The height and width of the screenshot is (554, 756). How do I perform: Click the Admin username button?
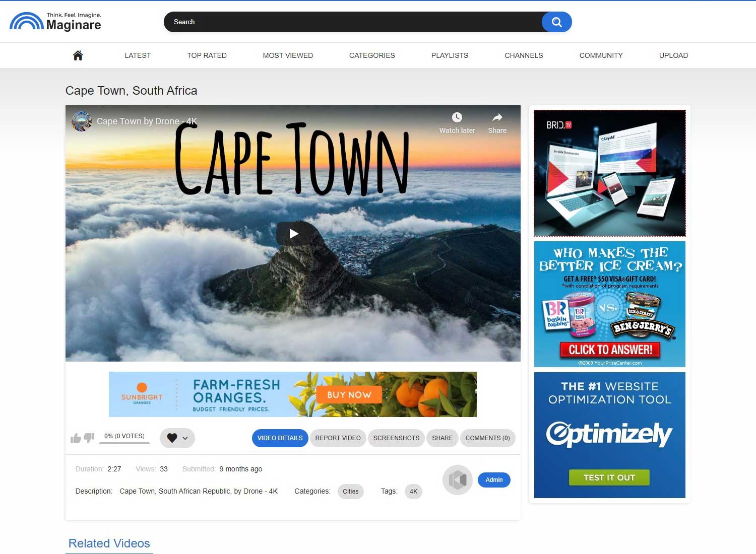(494, 480)
